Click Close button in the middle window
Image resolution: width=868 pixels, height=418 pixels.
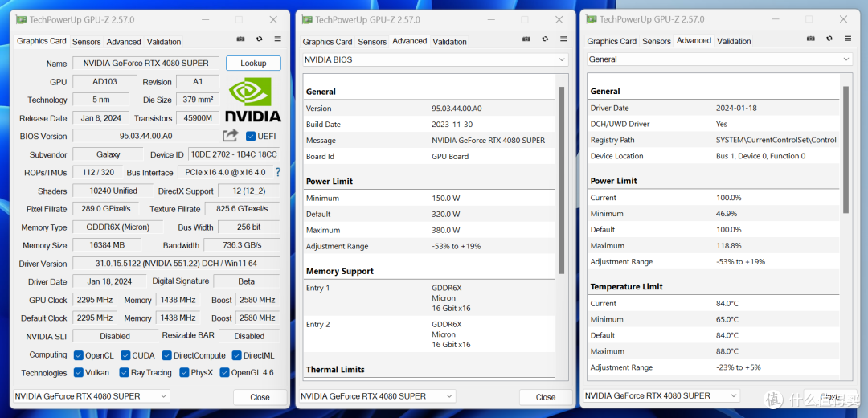pyautogui.click(x=545, y=397)
